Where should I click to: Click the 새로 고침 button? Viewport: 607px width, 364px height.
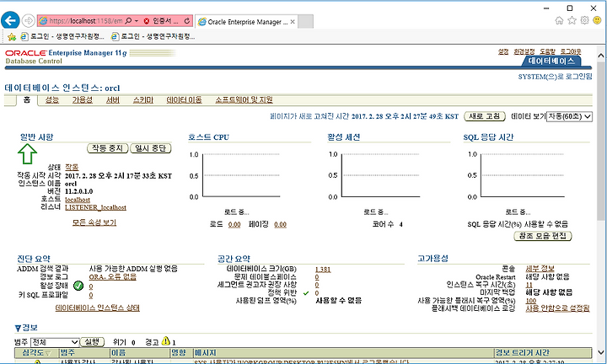[x=485, y=116]
